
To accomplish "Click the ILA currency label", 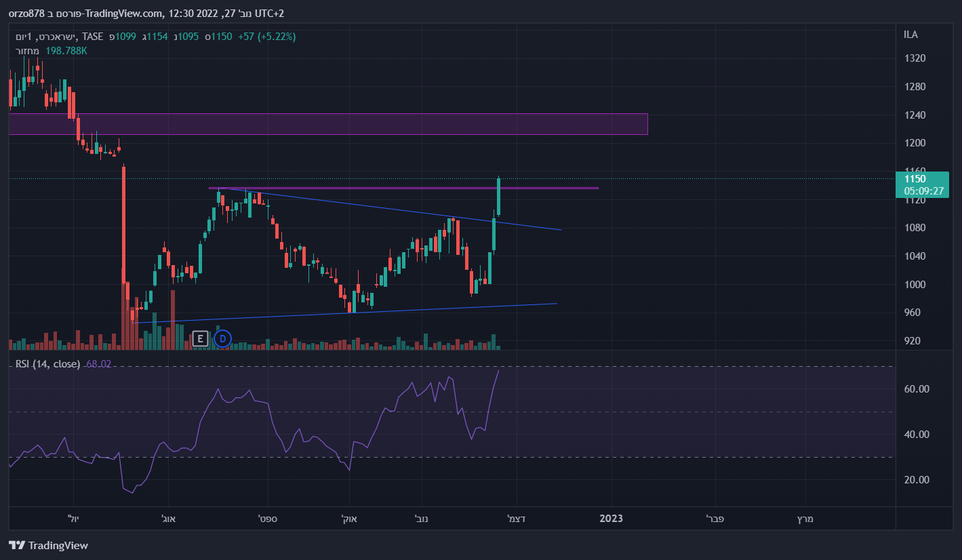I will click(x=910, y=34).
